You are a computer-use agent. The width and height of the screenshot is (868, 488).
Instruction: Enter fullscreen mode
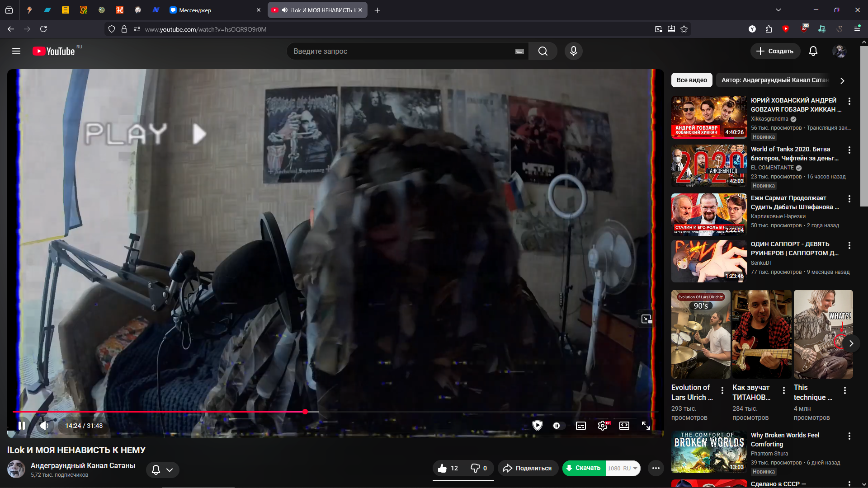coord(646,426)
